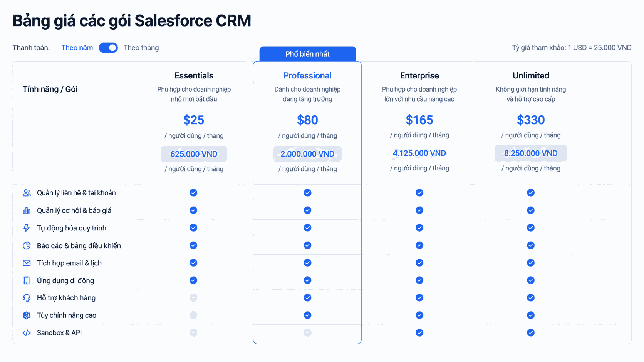Click Enterprise checkmark for Sandbox & API
The image size is (644, 362).
click(x=419, y=333)
